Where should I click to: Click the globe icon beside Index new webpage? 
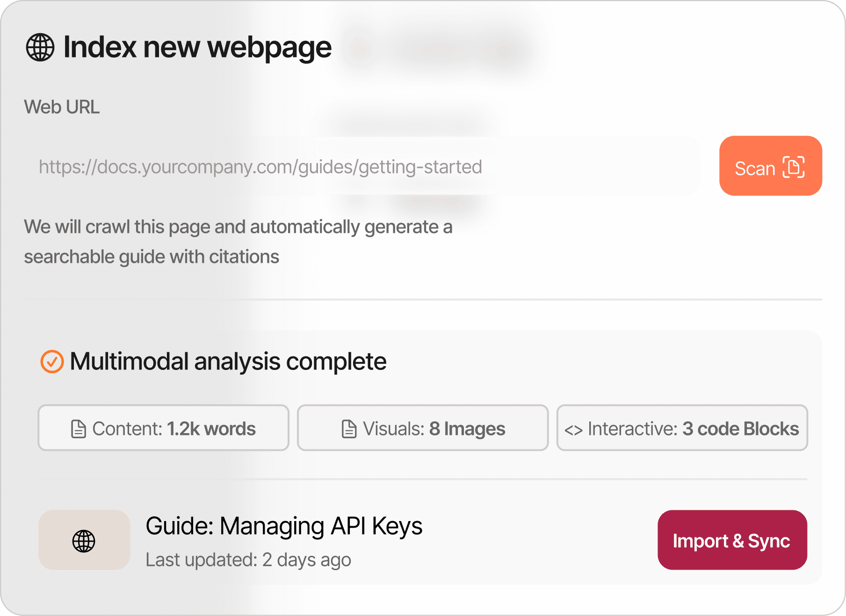tap(40, 47)
